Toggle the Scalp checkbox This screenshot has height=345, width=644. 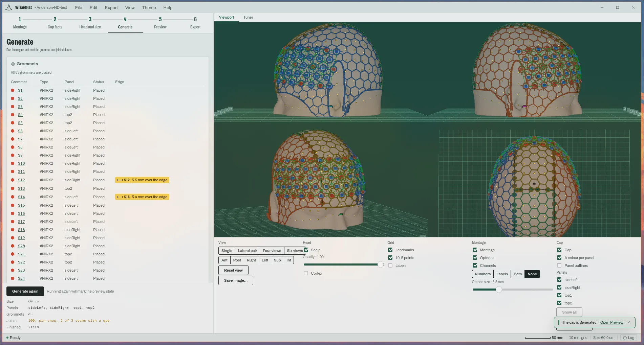point(306,250)
